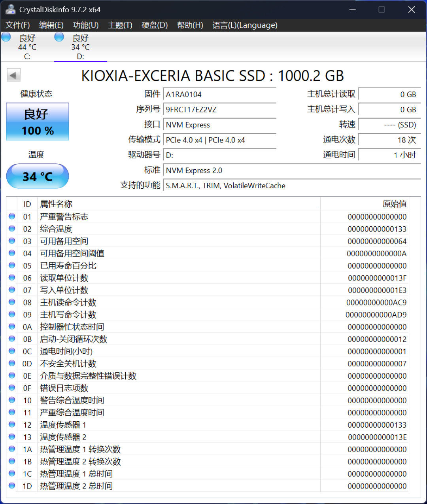The width and height of the screenshot is (427, 504).
Task: Select raw value 00000000000064
Action: pos(377,241)
